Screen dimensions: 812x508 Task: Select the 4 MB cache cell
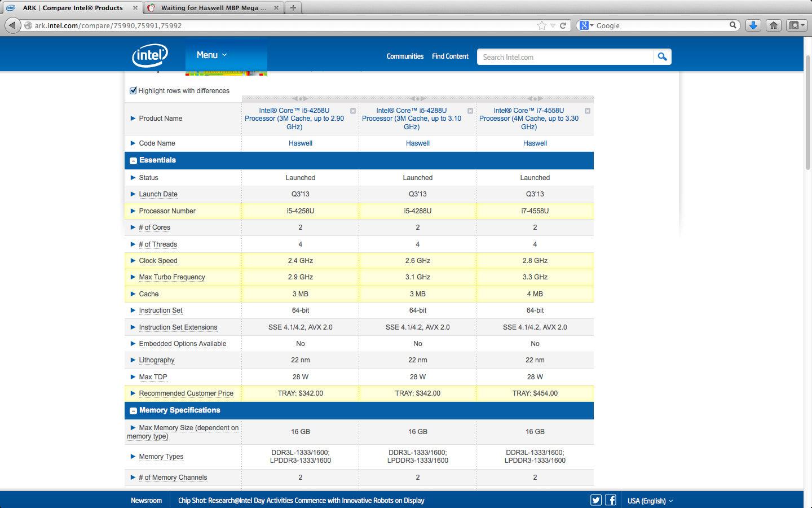pyautogui.click(x=535, y=294)
